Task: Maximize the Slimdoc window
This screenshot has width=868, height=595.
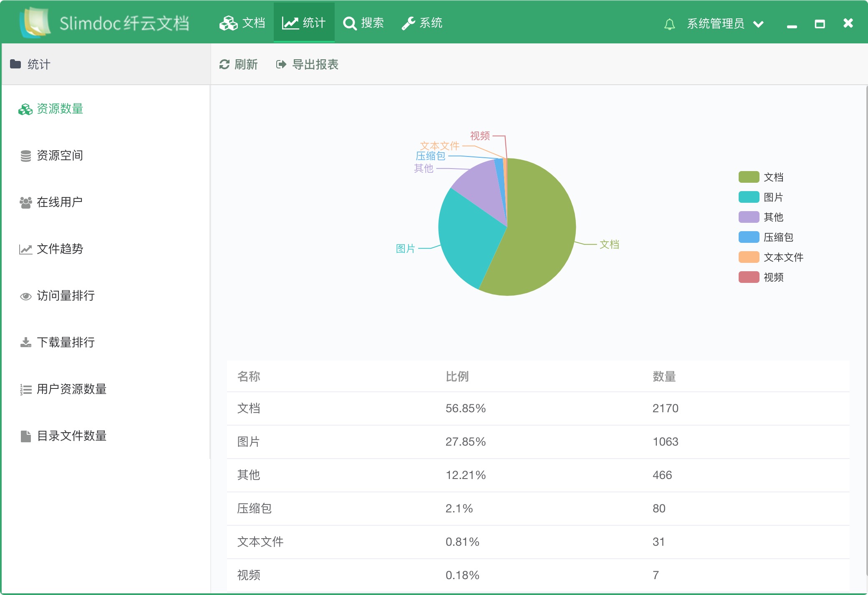Action: point(820,24)
